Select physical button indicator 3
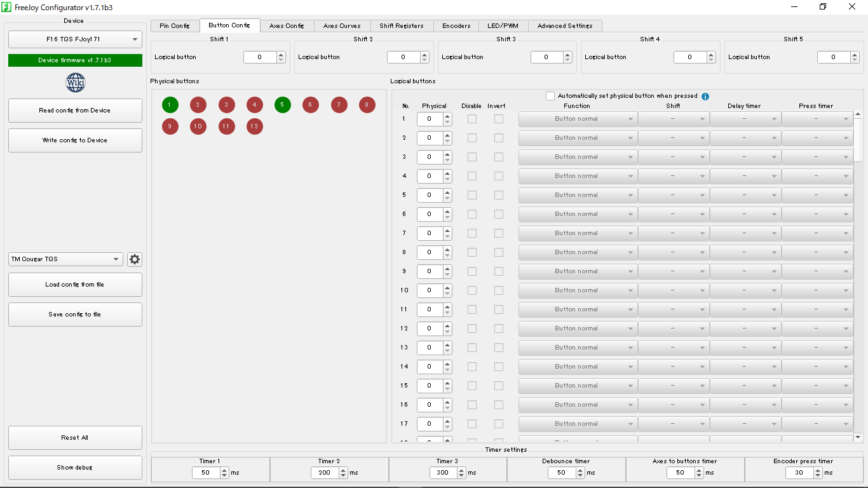868x488 pixels. [x=226, y=105]
